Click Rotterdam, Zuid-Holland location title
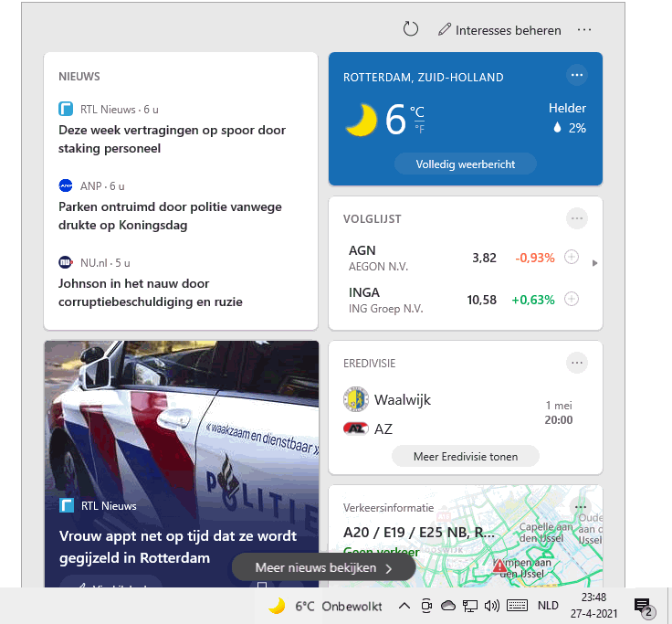 coord(423,78)
